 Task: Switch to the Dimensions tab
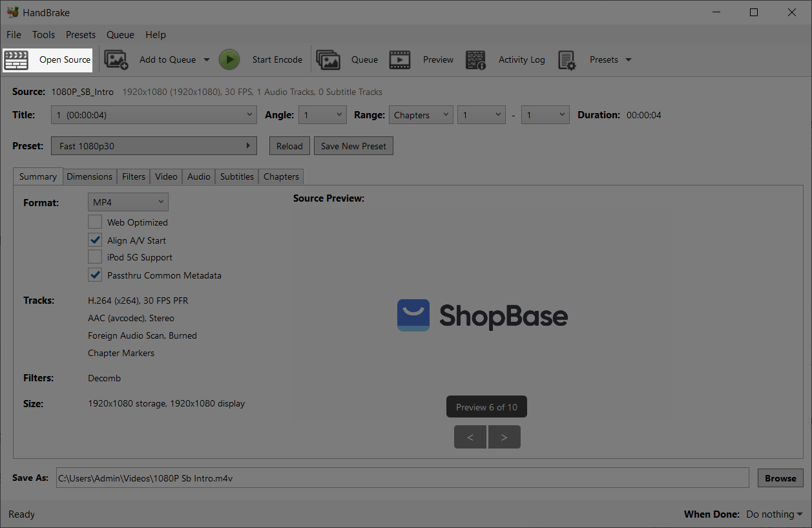pos(90,176)
